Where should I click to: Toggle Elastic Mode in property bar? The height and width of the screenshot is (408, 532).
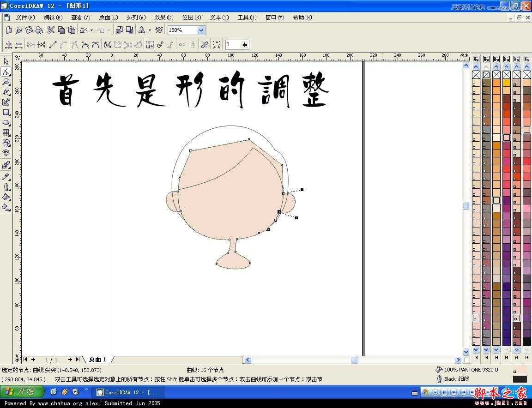pos(205,45)
